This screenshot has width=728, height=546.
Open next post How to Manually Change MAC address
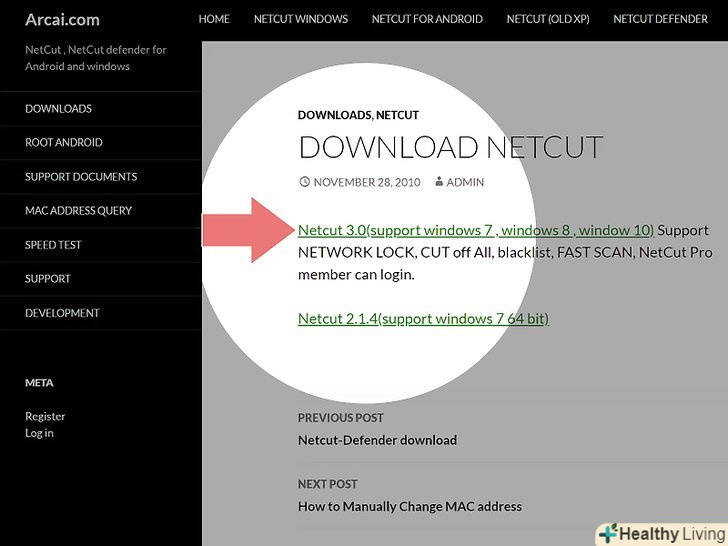click(x=410, y=507)
